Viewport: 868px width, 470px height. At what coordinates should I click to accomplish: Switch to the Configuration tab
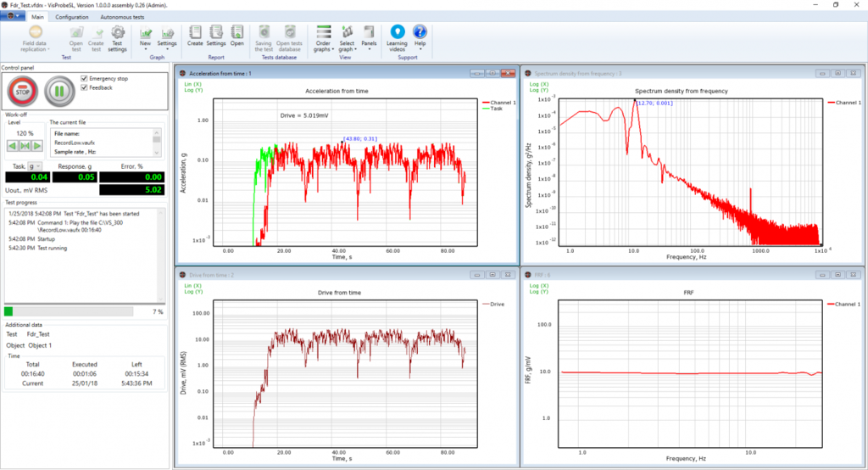point(72,16)
